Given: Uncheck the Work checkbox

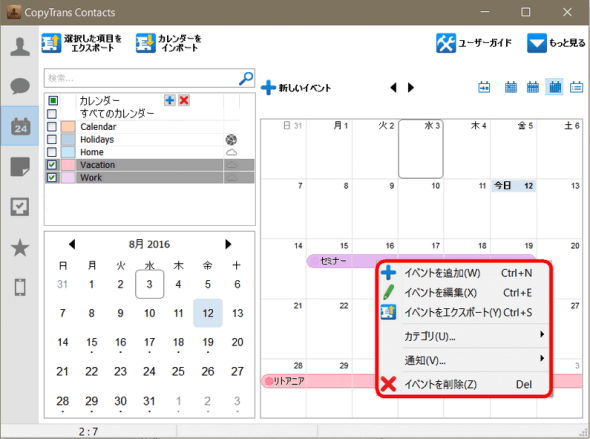Looking at the screenshot, I should pos(52,178).
